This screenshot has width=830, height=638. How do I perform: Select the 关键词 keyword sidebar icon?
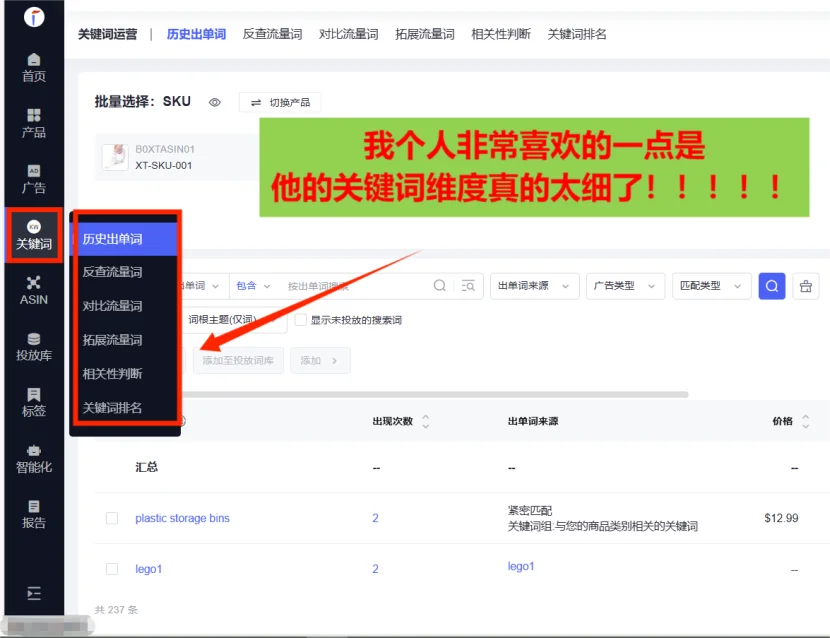tap(34, 235)
